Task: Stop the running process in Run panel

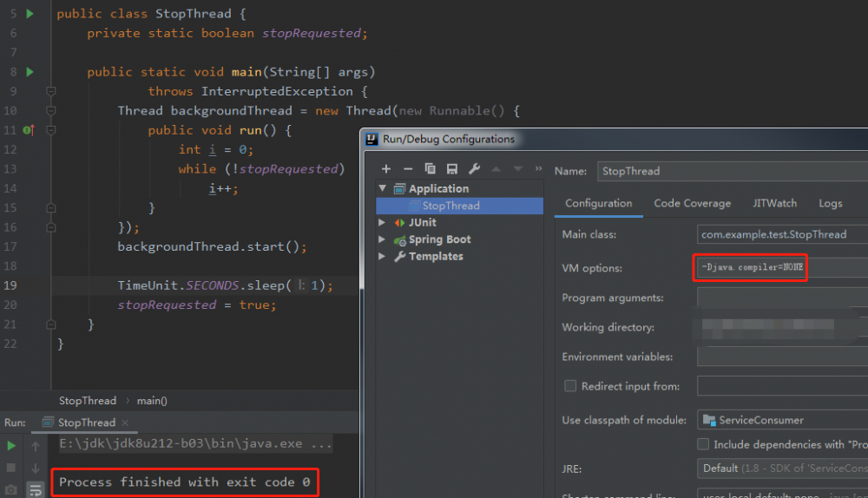Action: [11, 468]
